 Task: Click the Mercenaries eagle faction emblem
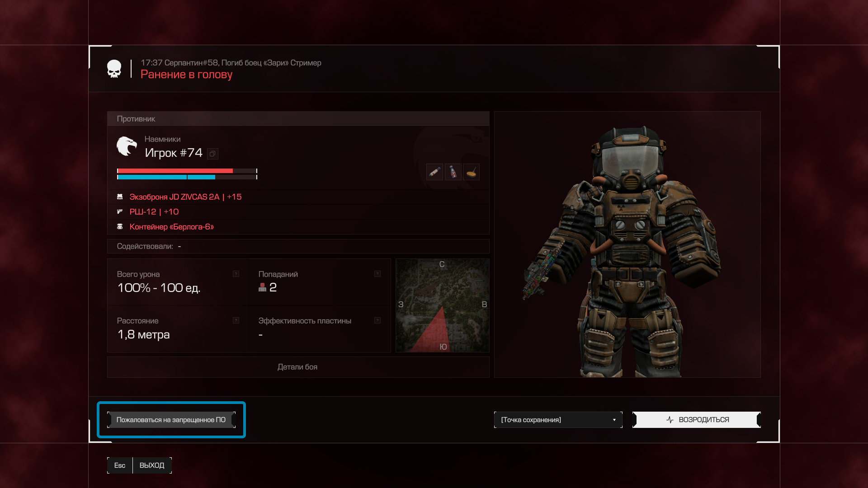pos(127,146)
